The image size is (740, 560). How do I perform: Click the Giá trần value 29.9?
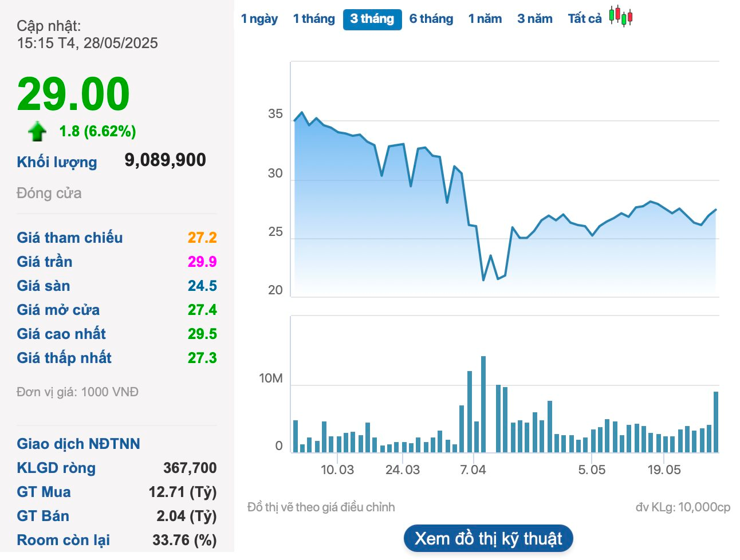point(202,262)
